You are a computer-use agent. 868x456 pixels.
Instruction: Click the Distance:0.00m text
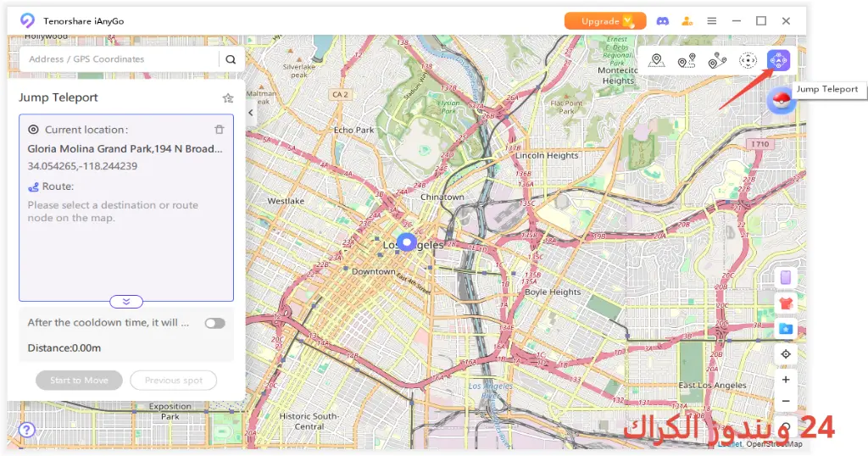(64, 348)
